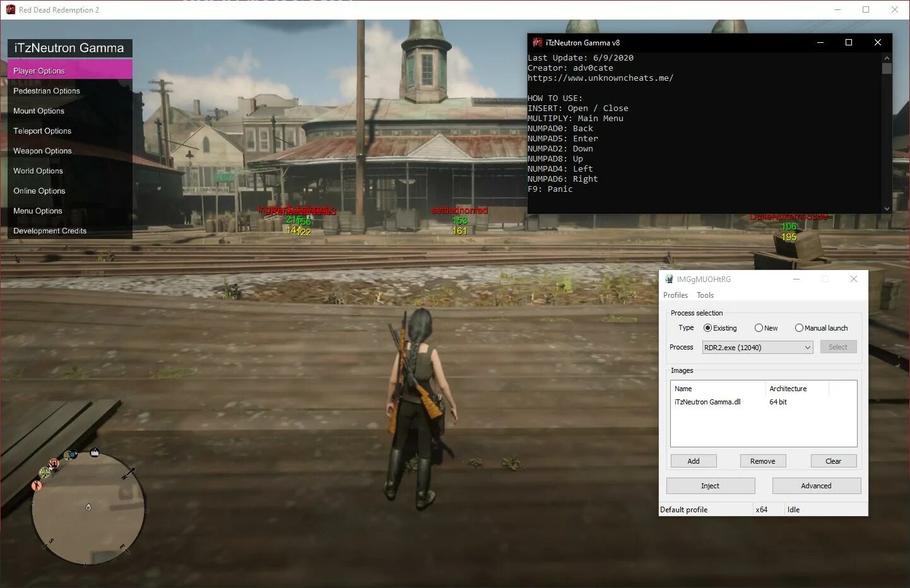Close the iTzNeutron Gamma v8 console
This screenshot has height=588, width=910.
878,42
